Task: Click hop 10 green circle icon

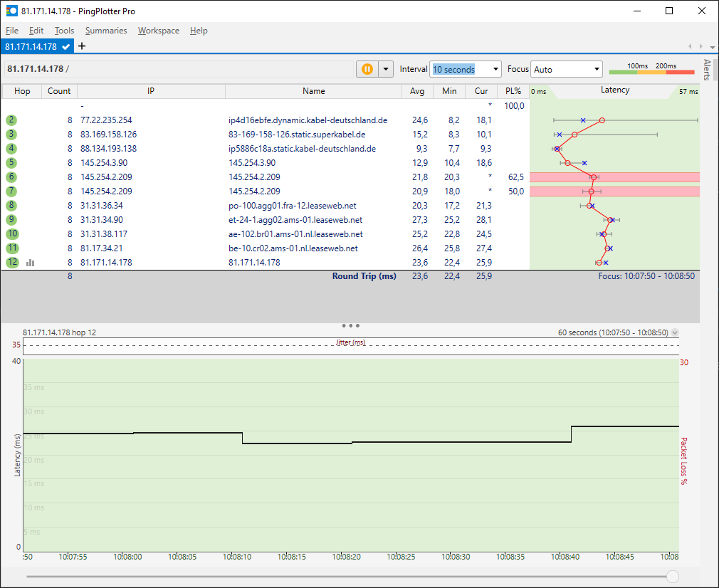Action: pos(12,234)
